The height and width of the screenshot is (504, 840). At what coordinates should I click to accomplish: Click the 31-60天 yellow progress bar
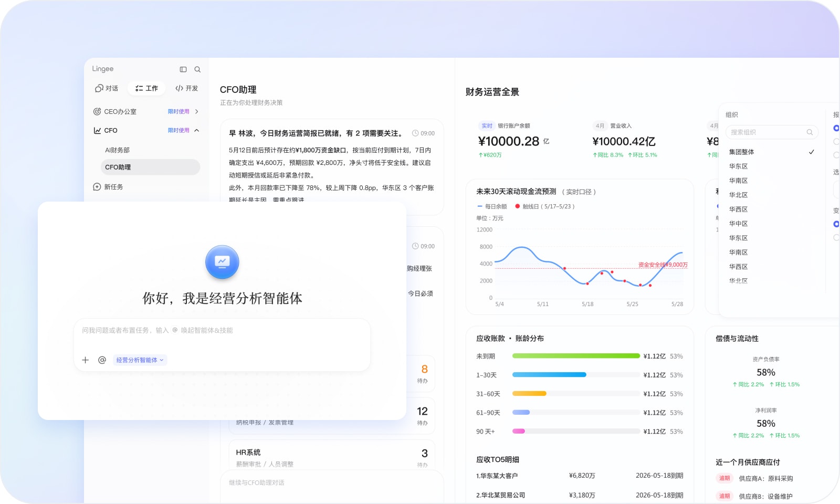(x=529, y=394)
